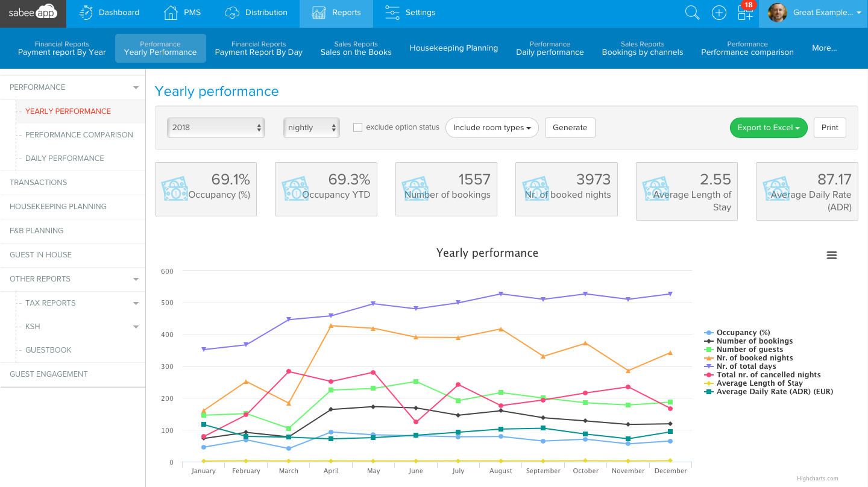This screenshot has width=868, height=487.
Task: Expand the OTHER REPORTS sidebar arrow
Action: coord(136,279)
